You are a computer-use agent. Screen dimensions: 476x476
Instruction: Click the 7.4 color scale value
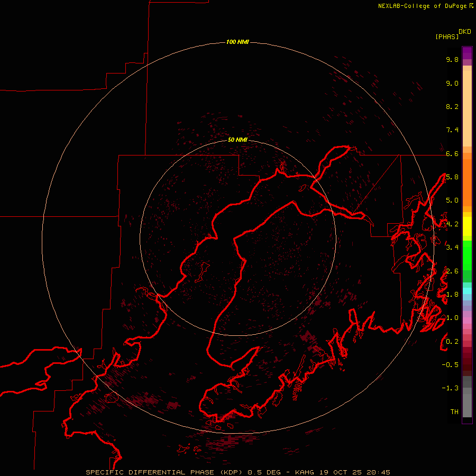[452, 130]
